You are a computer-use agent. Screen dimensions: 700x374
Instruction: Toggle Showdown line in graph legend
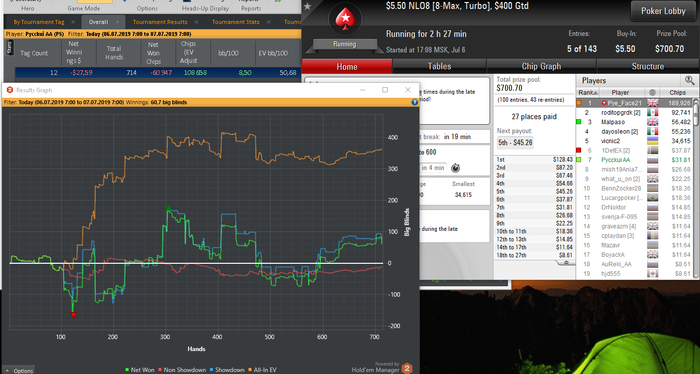[227, 370]
